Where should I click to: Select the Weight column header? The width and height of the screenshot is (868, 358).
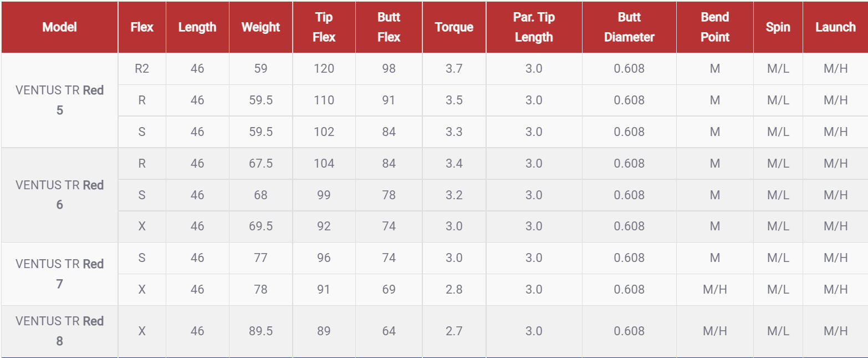click(261, 27)
